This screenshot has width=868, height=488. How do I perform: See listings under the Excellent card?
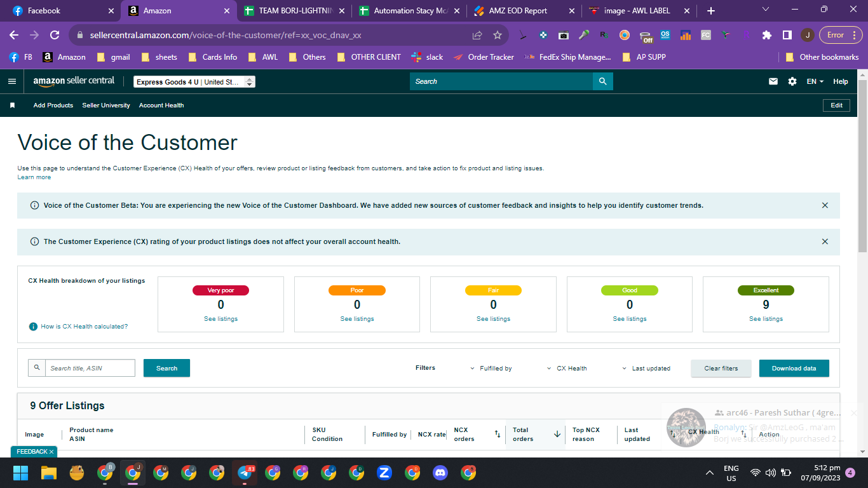[x=766, y=319]
